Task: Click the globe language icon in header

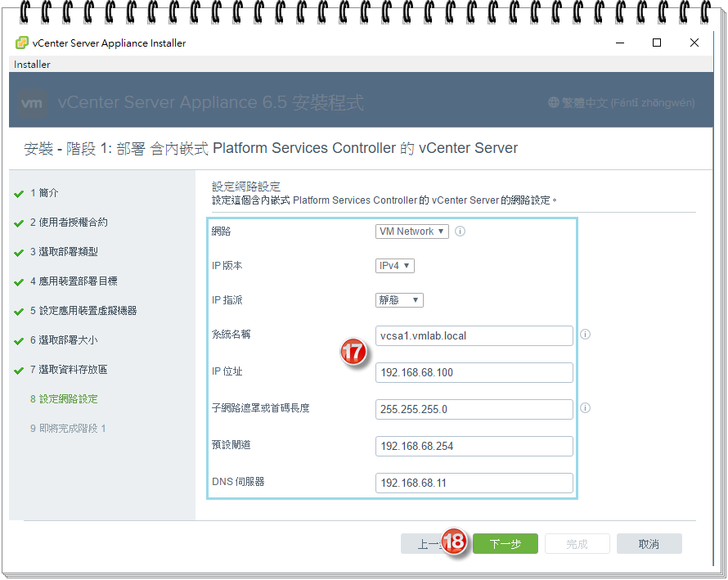Action: (554, 102)
